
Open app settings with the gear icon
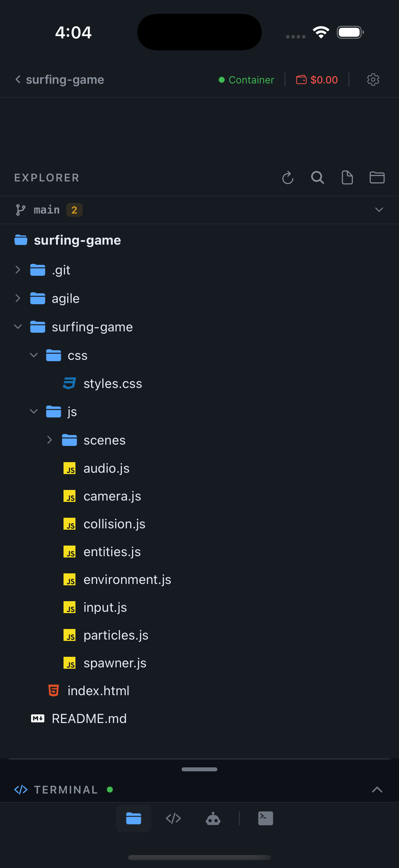(x=373, y=79)
